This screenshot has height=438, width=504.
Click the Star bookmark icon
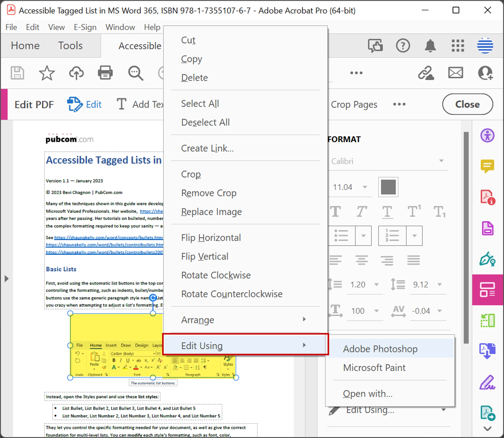[47, 73]
